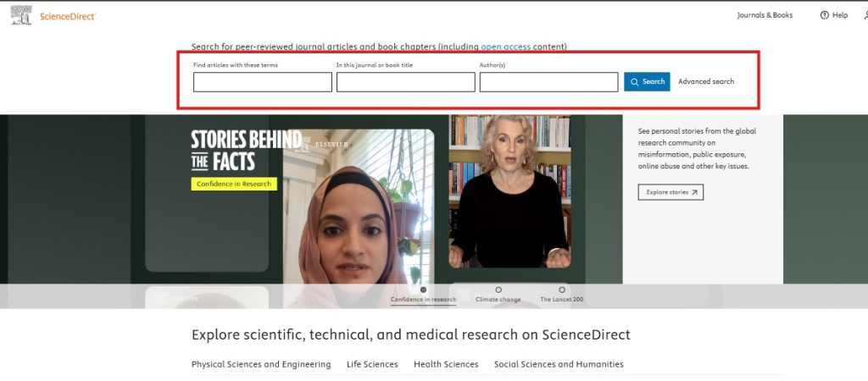This screenshot has width=868, height=381.
Task: Open the Health Sciences tab
Action: click(446, 364)
